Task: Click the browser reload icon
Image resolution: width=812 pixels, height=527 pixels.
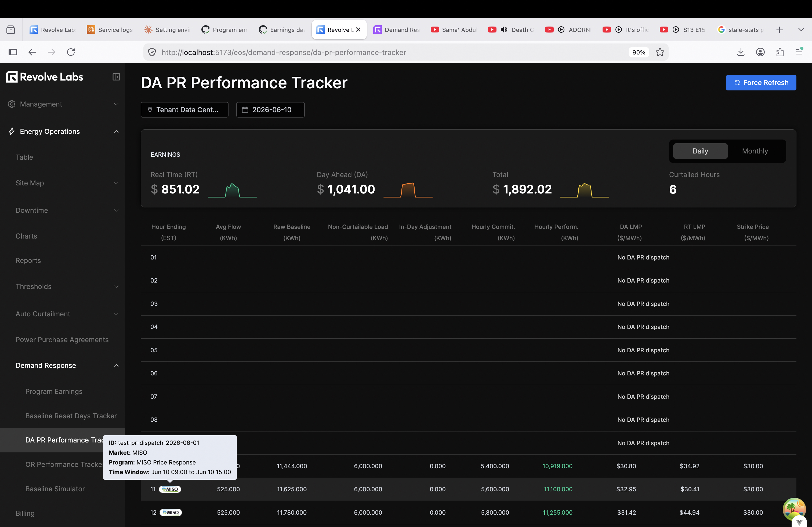Action: click(71, 52)
